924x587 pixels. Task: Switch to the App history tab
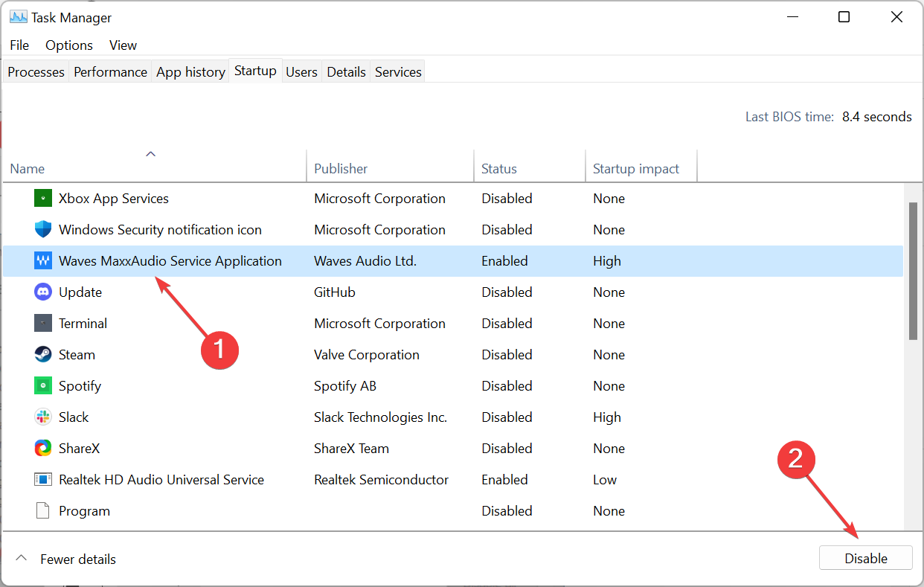190,72
